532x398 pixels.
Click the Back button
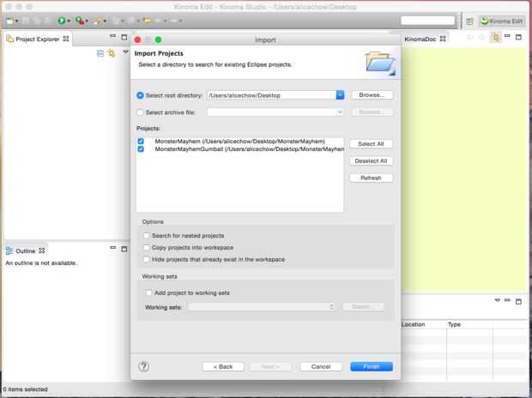tap(223, 367)
